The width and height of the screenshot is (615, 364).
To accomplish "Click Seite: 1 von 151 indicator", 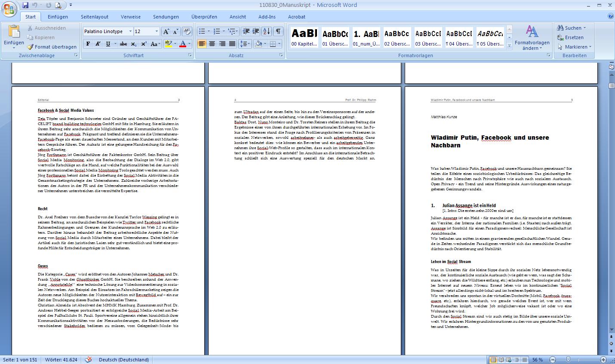I will 20,360.
